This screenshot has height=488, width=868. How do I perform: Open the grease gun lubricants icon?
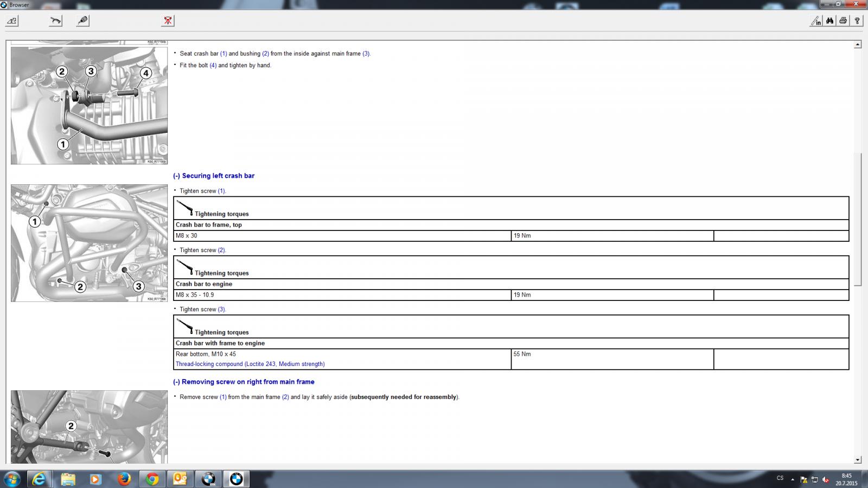click(x=82, y=21)
